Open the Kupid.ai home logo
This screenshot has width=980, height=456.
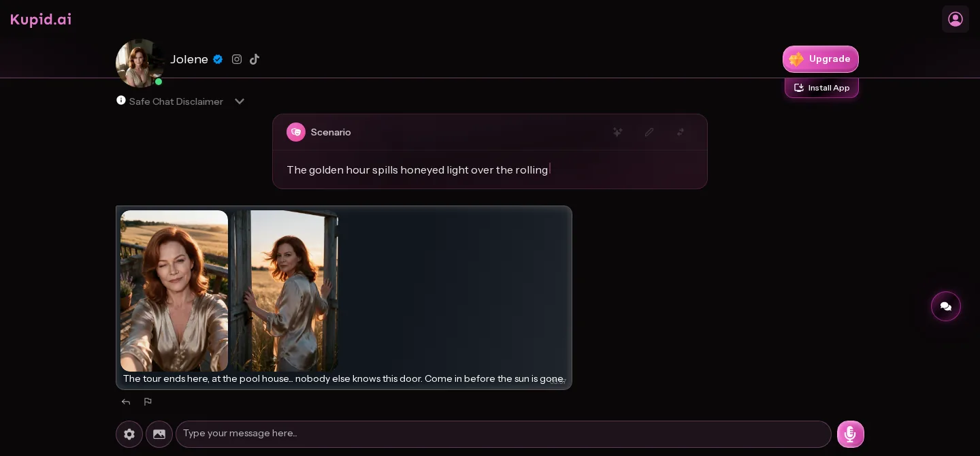click(x=41, y=20)
